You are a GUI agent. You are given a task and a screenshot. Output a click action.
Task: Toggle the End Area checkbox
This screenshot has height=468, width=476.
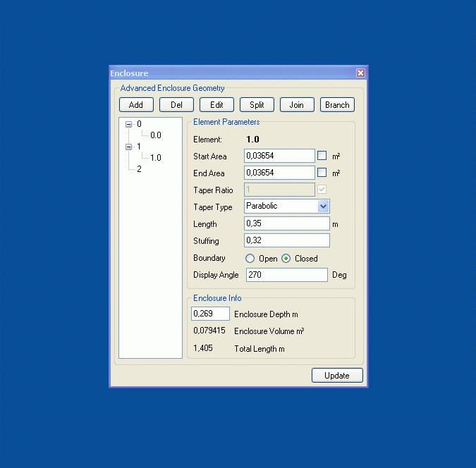(x=322, y=173)
